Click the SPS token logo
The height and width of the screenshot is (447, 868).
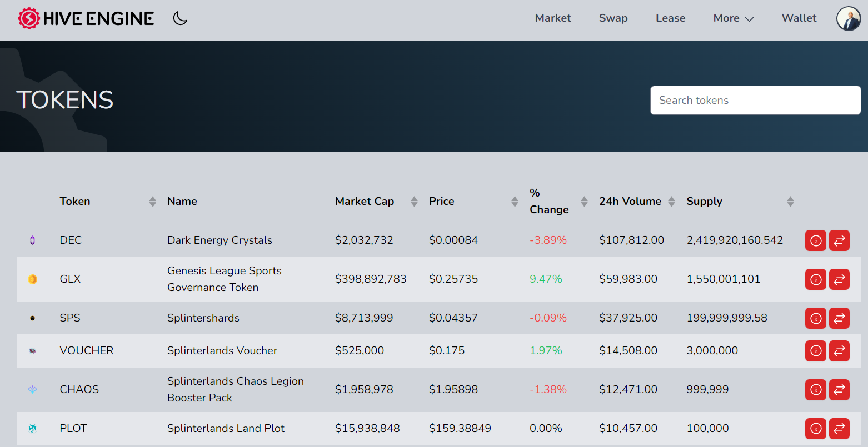(x=32, y=318)
